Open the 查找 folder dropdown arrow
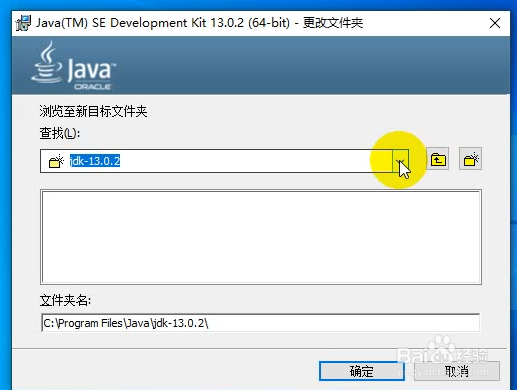 (x=400, y=161)
